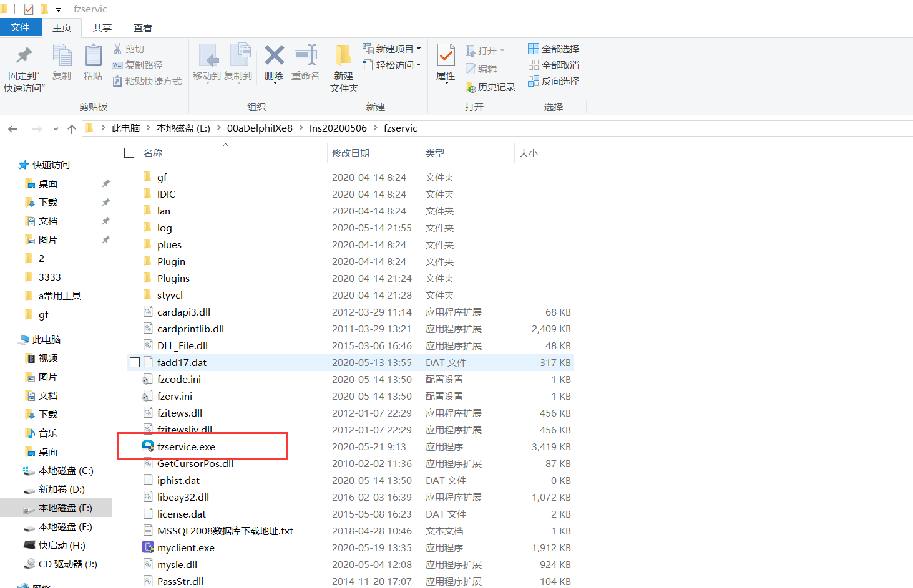The height and width of the screenshot is (588, 913).
Task: Create a new folder with 新建文件夹 icon
Action: (x=343, y=56)
